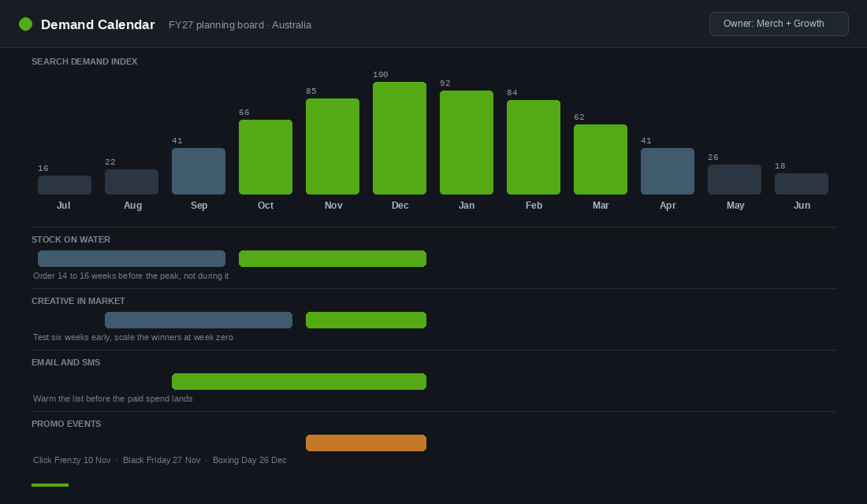
Task: Click the Nov month label
Action: pos(333,205)
